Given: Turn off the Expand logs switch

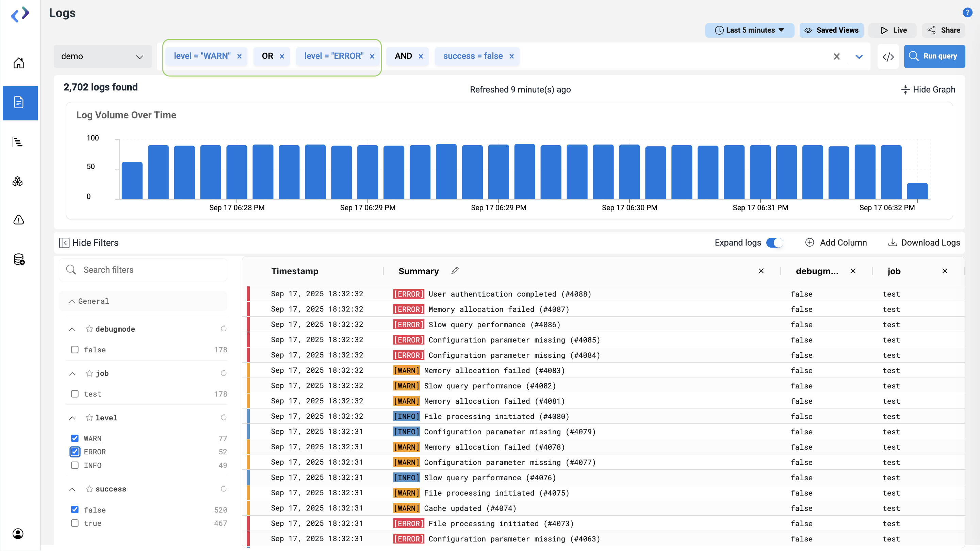Looking at the screenshot, I should click(x=774, y=243).
